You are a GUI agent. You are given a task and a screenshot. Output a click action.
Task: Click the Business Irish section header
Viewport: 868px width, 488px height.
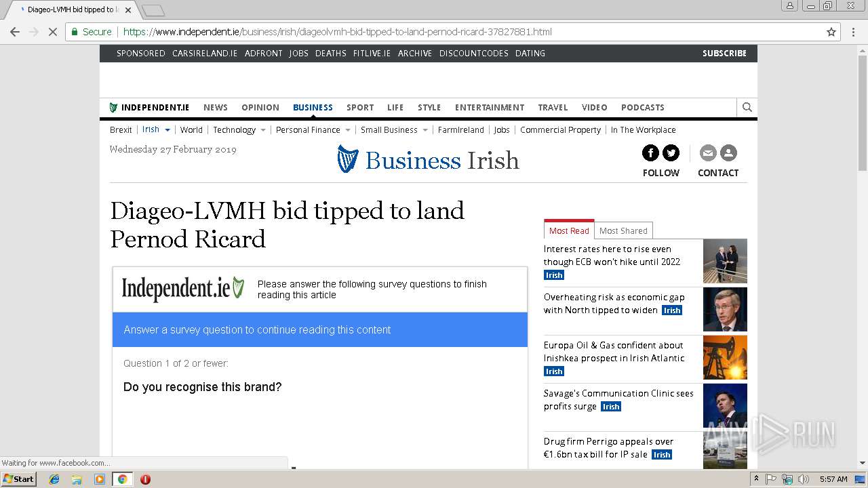[429, 160]
